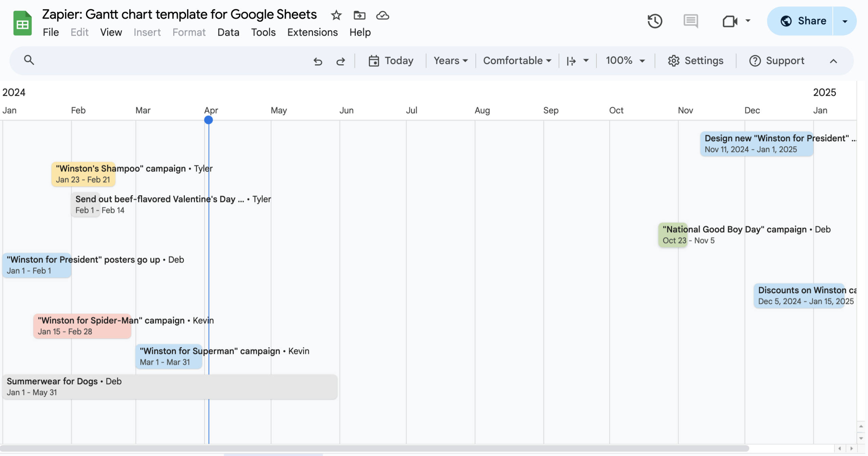The width and height of the screenshot is (868, 456).
Task: Star this spreadsheet
Action: click(x=336, y=15)
